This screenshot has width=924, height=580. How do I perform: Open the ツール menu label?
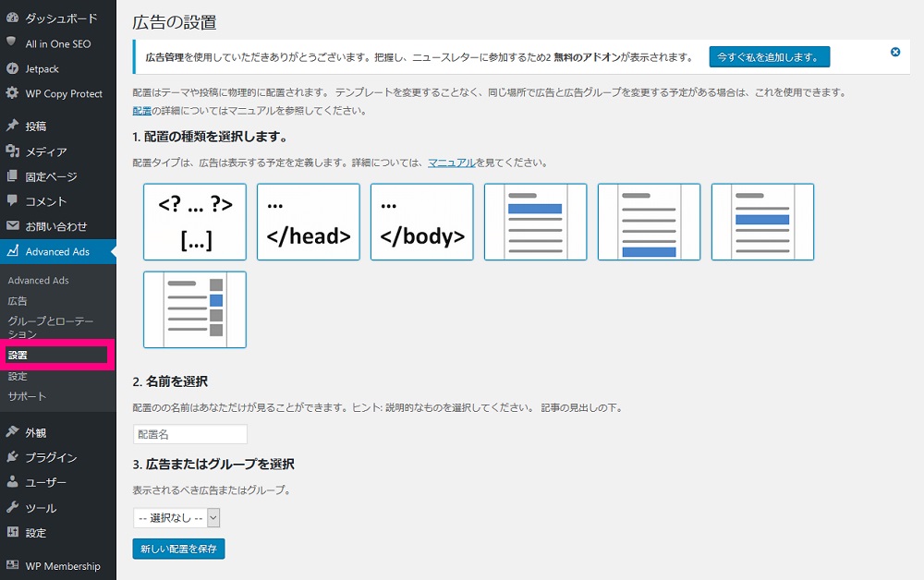41,508
